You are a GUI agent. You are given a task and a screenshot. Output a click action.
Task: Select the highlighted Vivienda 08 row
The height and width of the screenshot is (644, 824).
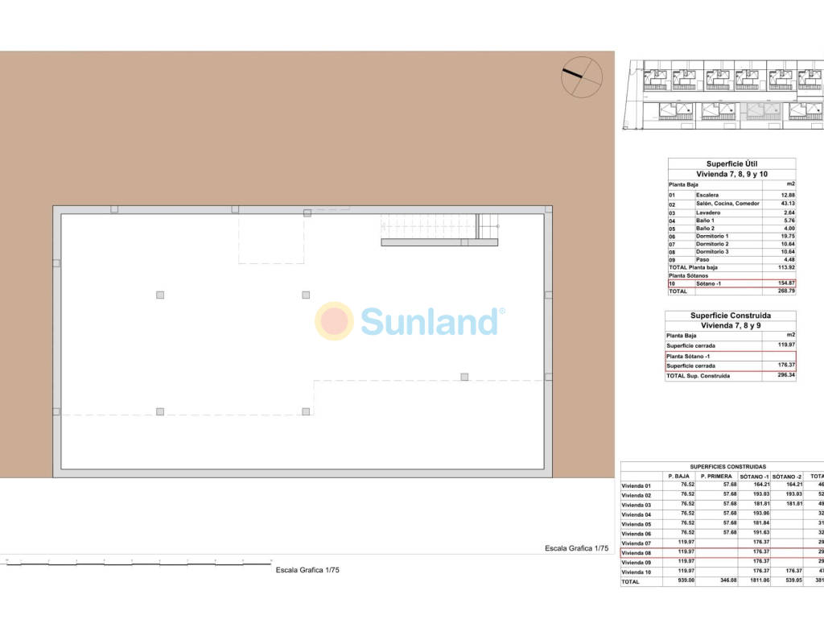pos(722,553)
